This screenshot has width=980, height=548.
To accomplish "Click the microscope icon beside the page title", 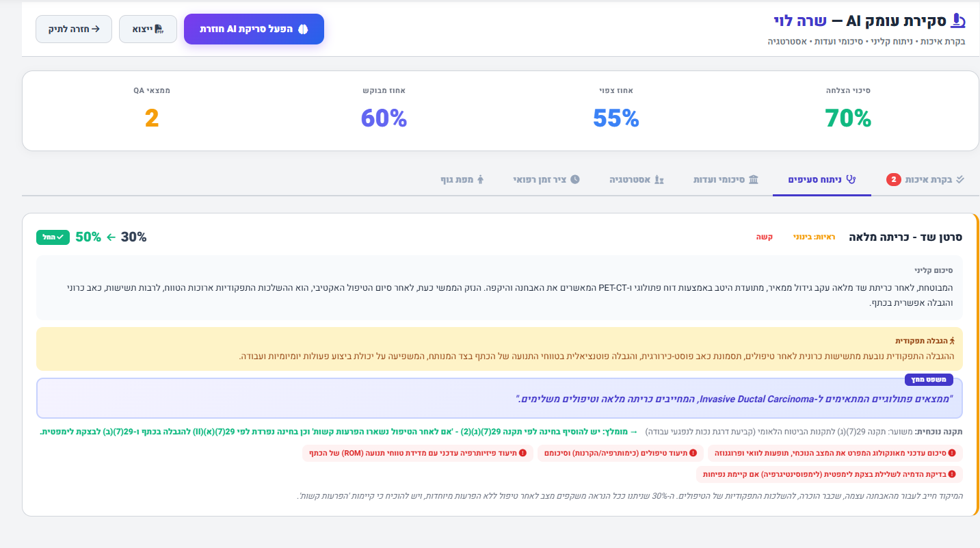I will 958,21.
